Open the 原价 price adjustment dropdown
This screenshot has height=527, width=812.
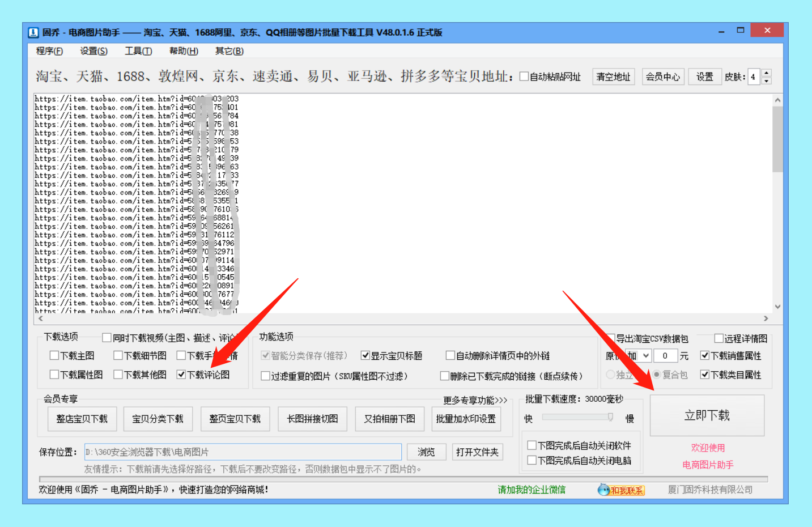tap(645, 356)
